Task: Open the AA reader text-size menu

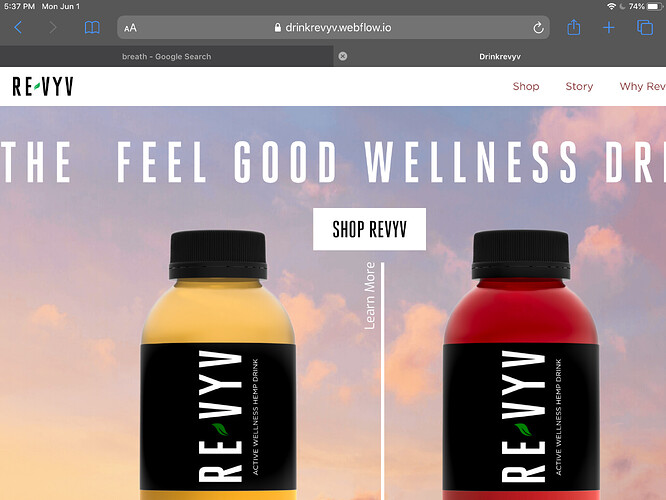Action: coord(130,28)
